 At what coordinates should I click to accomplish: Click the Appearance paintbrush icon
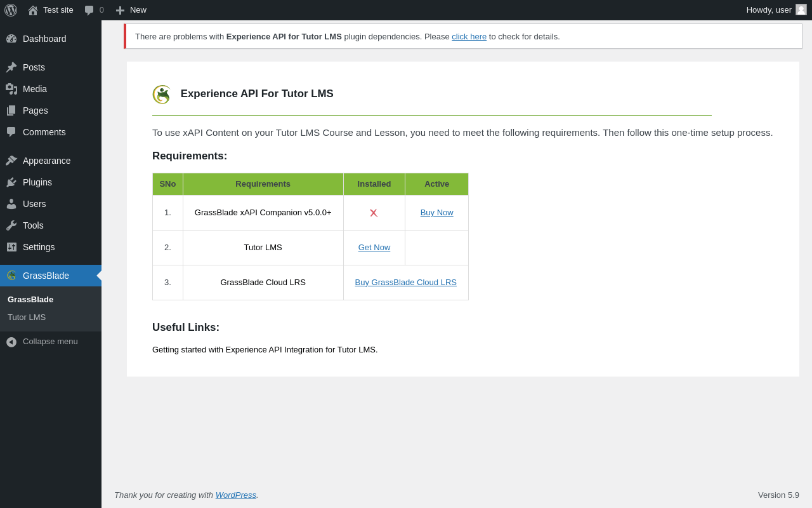coord(11,161)
